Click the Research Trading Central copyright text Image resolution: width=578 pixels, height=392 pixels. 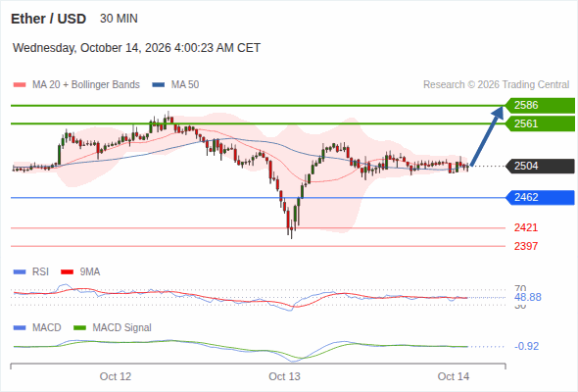(x=496, y=85)
